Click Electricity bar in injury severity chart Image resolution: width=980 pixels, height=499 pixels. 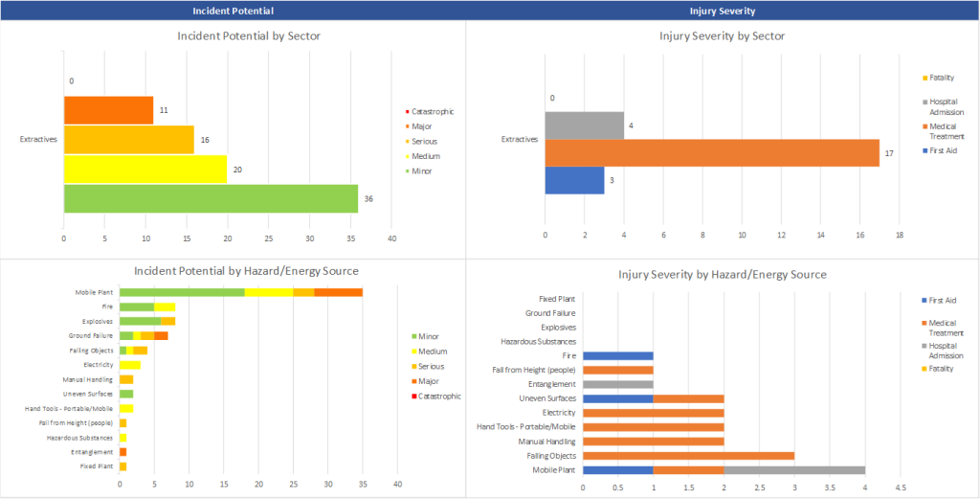tap(654, 413)
